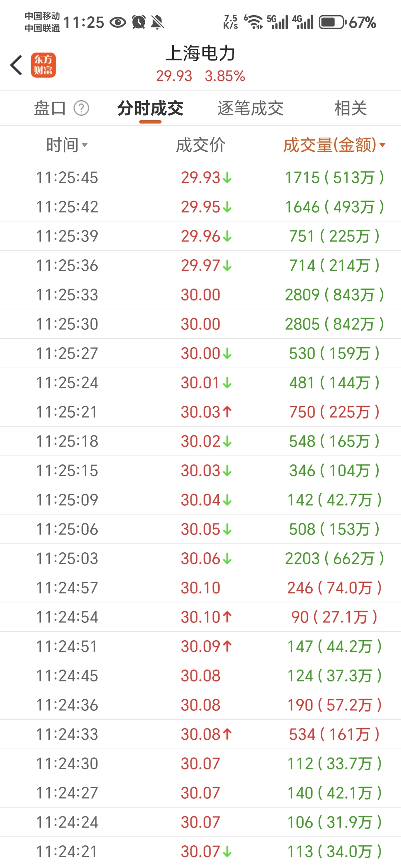The width and height of the screenshot is (401, 868).
Task: Switch to the 逐笔成交 tab
Action: tap(250, 108)
